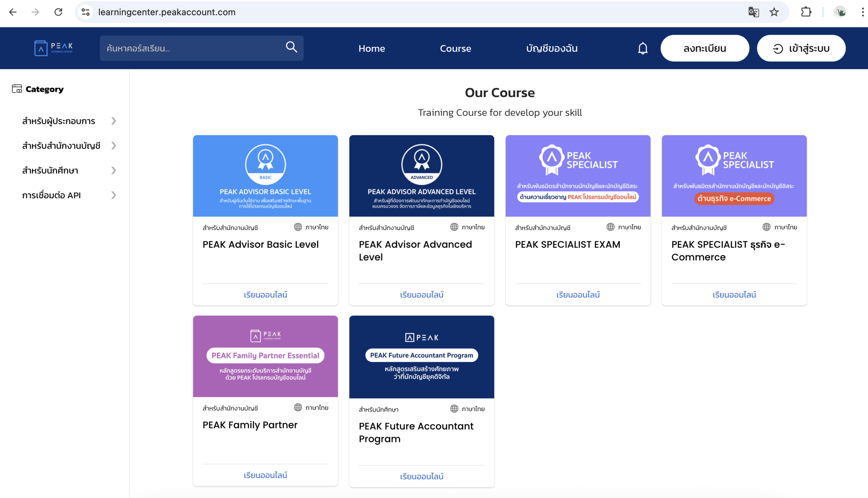
Task: Open บัญชีของฉัน menu item
Action: tap(552, 48)
